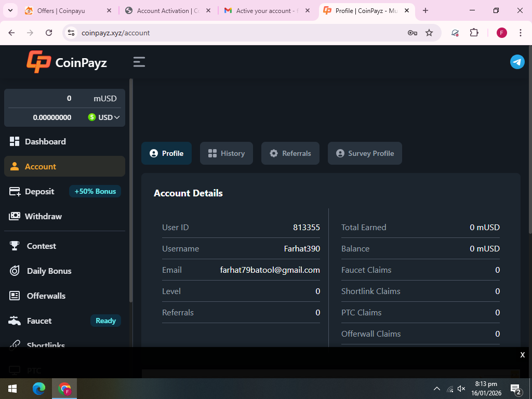The image size is (532, 399).
Task: Click the Shortlink Claims label
Action: click(x=370, y=291)
